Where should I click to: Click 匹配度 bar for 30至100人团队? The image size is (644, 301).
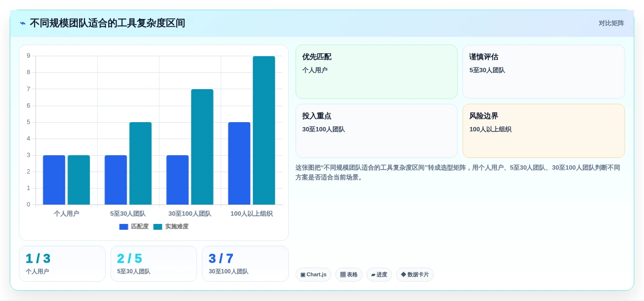tap(178, 180)
